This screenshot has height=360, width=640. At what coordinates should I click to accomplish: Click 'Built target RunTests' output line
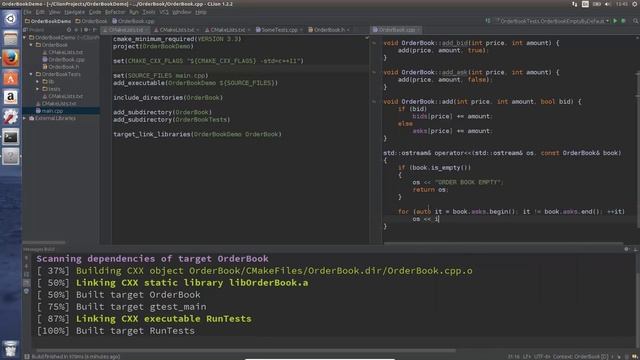(116, 331)
